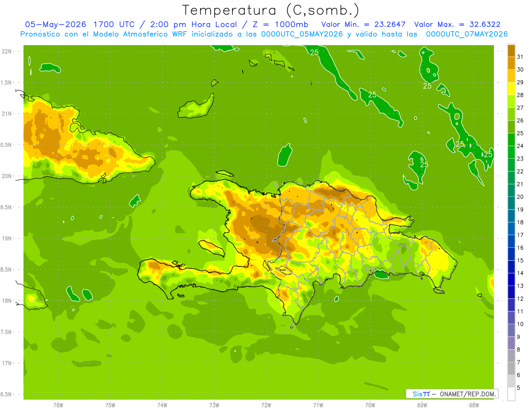
Task: Select the Valor Max. = 32.6322 text
Action: pos(457,24)
